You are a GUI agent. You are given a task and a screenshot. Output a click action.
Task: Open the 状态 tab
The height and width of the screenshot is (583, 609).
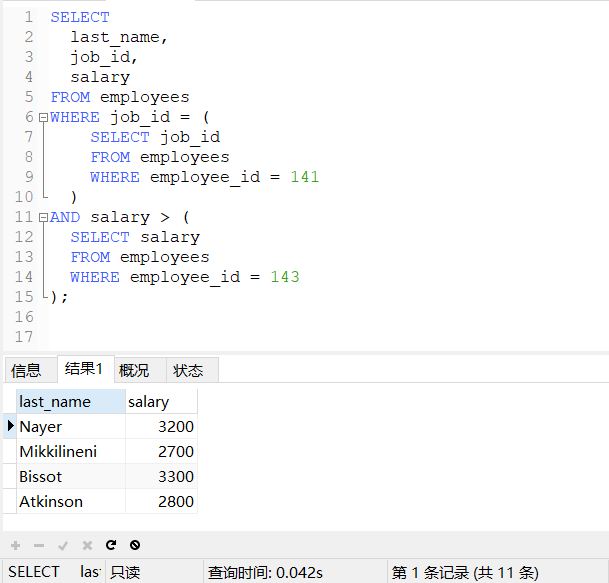point(192,370)
